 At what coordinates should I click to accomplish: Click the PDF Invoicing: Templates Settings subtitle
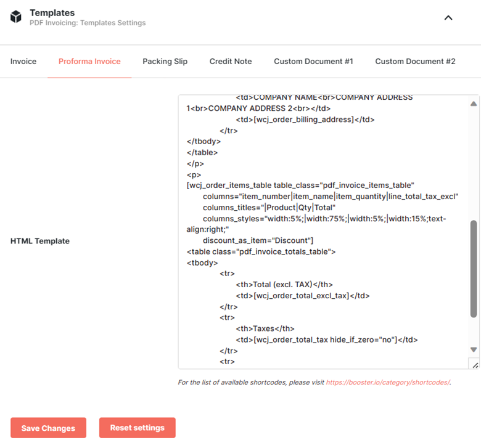click(x=88, y=23)
